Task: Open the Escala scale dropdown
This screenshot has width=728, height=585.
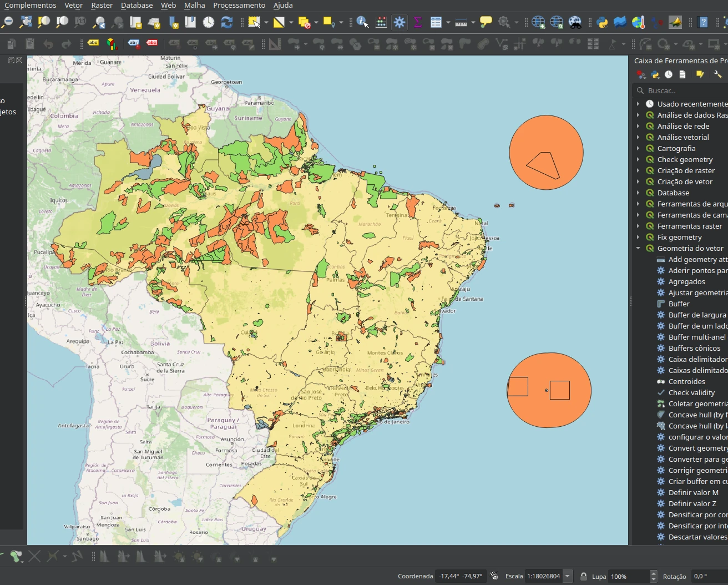Action: point(568,576)
